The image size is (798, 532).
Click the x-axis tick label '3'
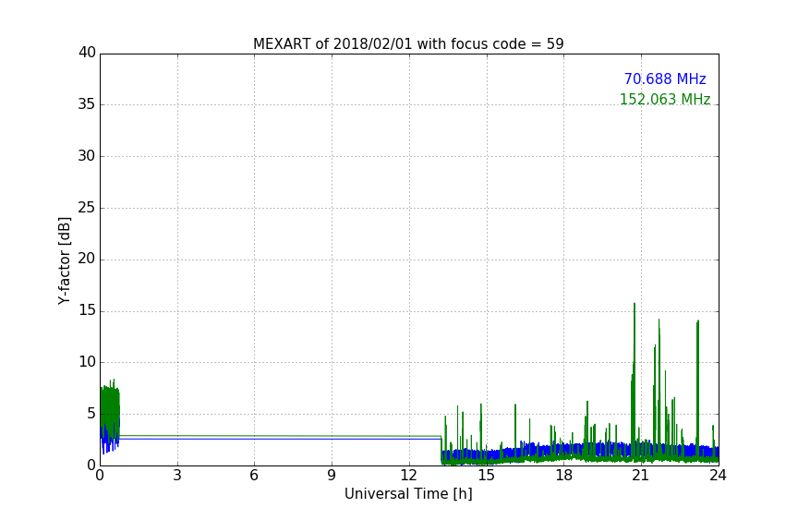pos(177,476)
